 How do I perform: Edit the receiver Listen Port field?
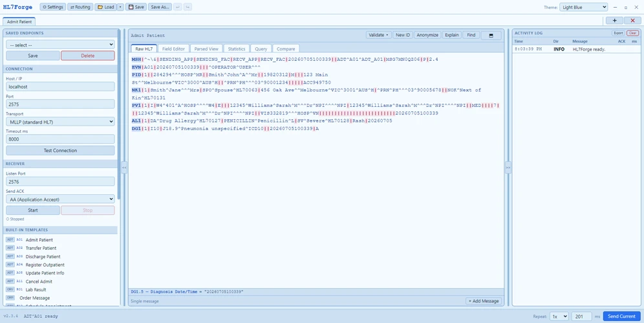point(60,182)
